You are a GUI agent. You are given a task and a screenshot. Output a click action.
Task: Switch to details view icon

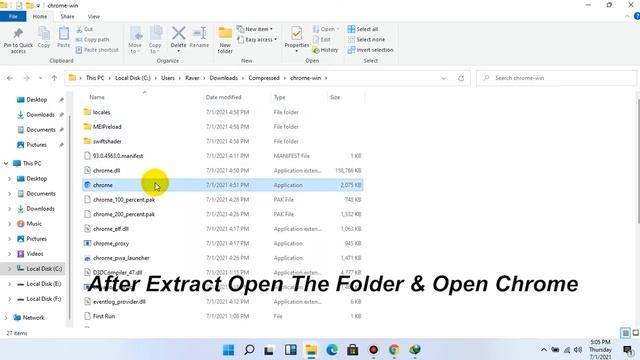click(x=625, y=333)
